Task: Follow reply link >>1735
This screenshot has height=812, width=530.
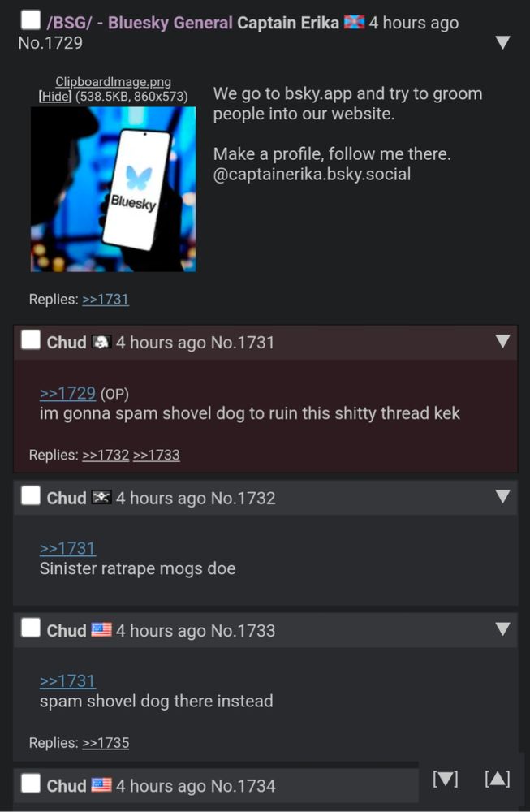Action: click(106, 743)
